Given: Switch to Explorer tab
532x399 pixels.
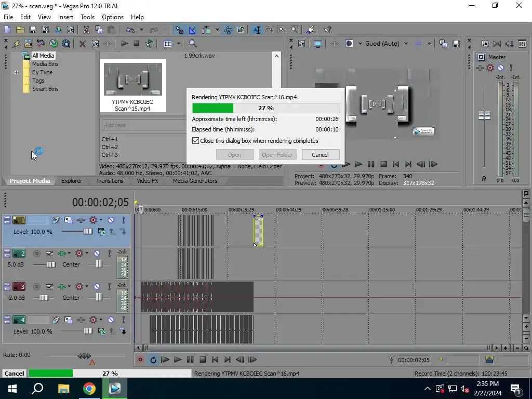Looking at the screenshot, I should 72,181.
